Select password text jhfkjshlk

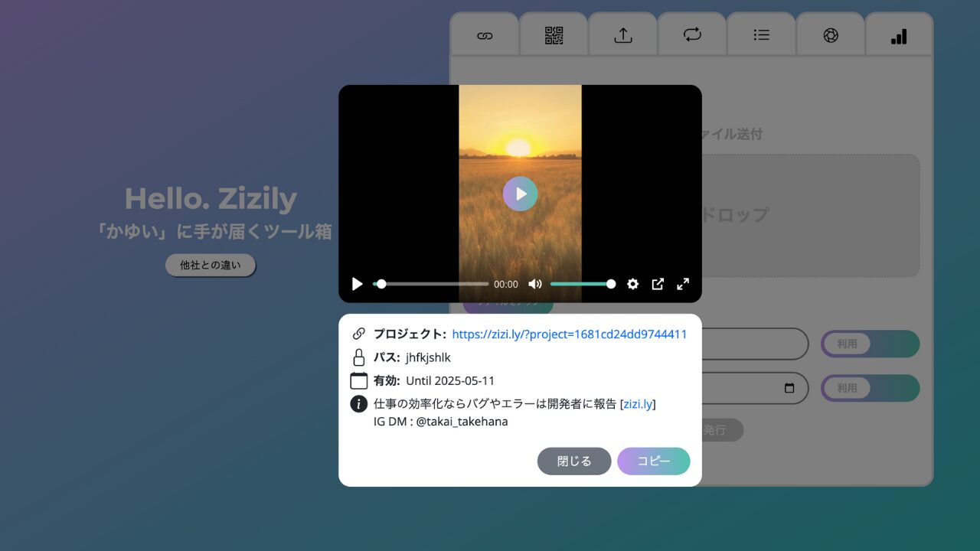pyautogui.click(x=428, y=357)
